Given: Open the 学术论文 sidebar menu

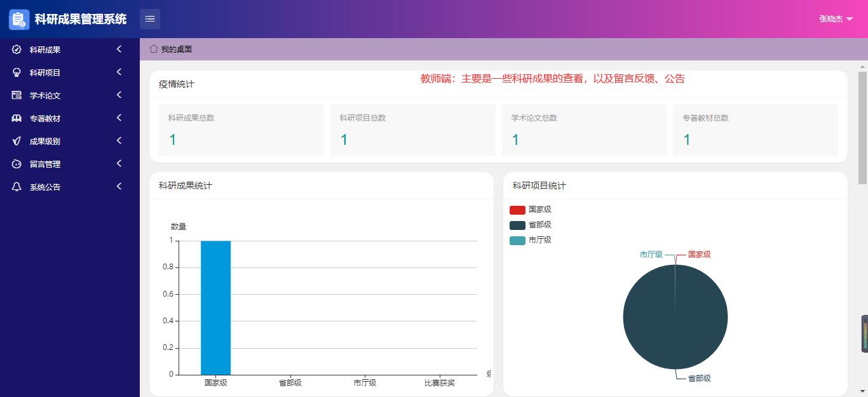Looking at the screenshot, I should (70, 95).
